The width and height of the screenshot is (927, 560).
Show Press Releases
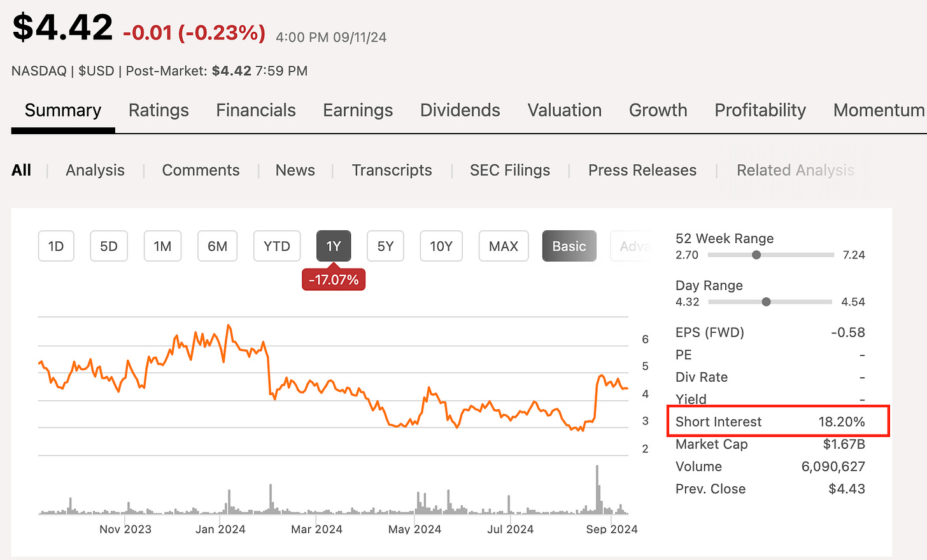[642, 171]
